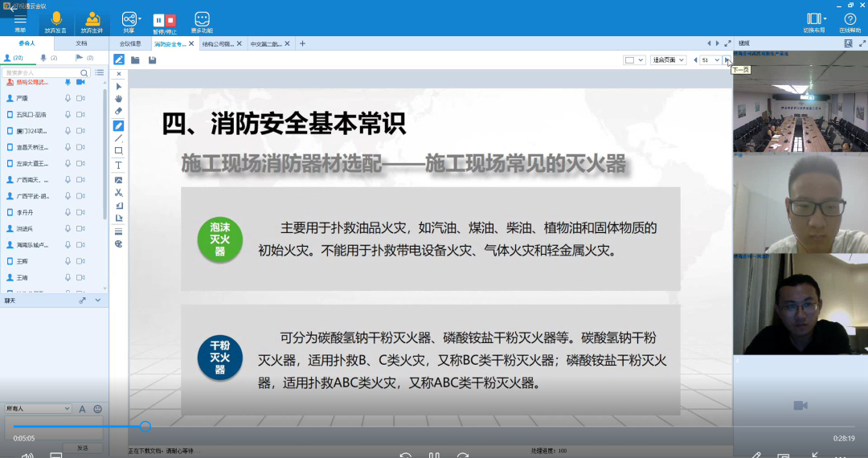Open the 共享 share button
The image size is (868, 458).
point(129,22)
